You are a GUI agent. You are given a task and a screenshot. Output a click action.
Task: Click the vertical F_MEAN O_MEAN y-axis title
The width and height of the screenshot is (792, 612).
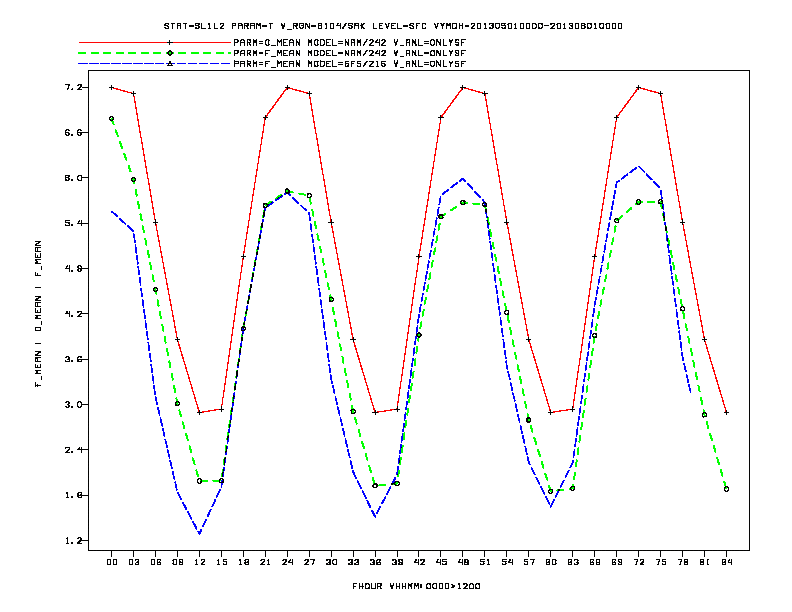[38, 314]
